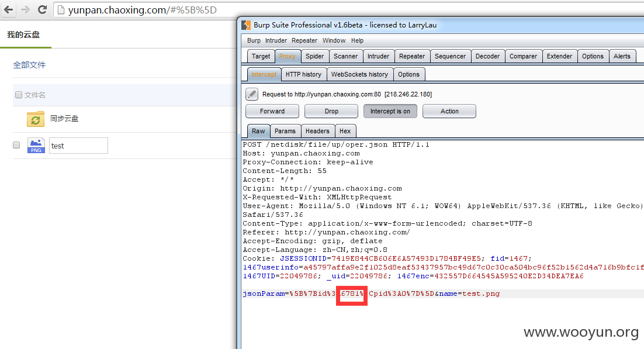
Task: Open the Sequencer tab
Action: 450,56
